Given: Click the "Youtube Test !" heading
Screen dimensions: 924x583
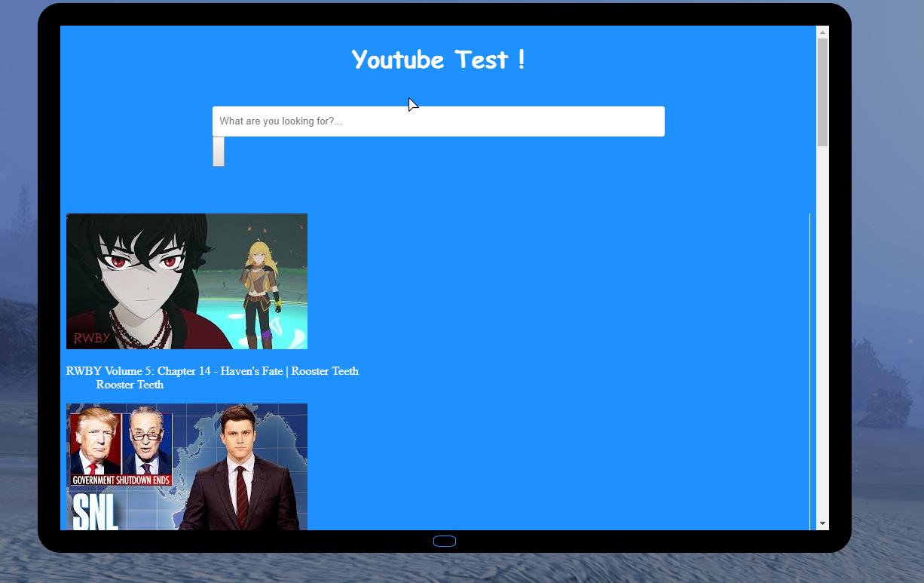Looking at the screenshot, I should pyautogui.click(x=439, y=59).
